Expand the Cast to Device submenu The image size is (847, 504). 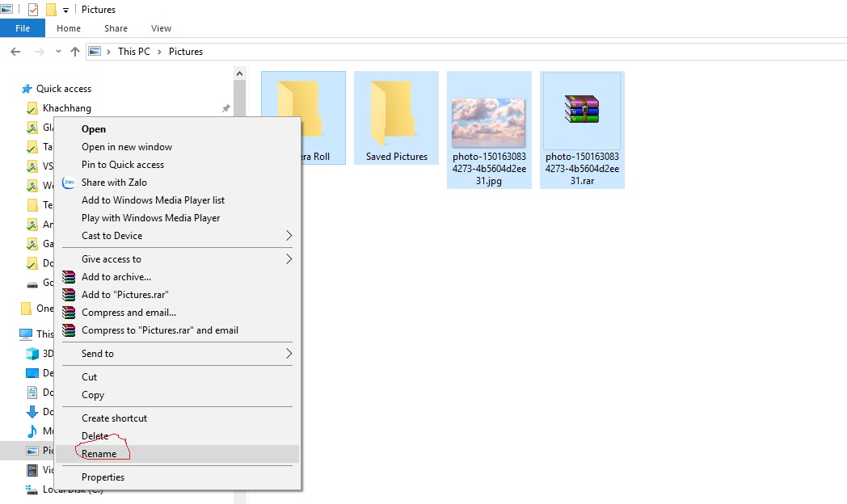(x=177, y=236)
